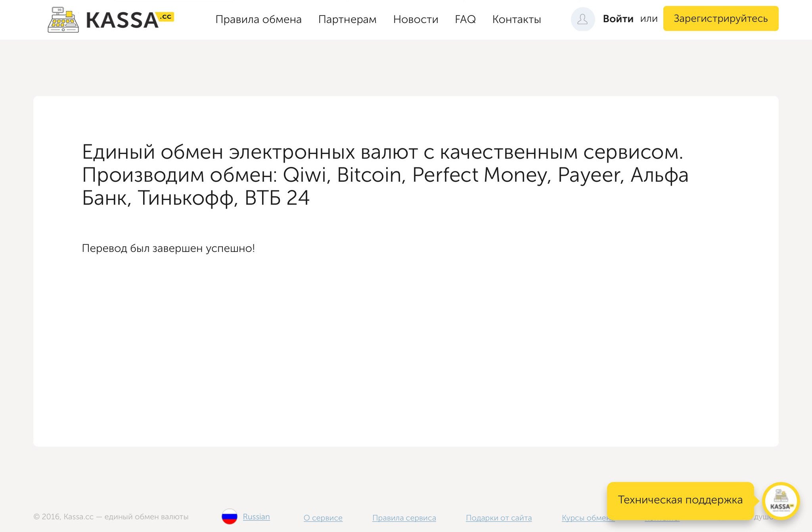812x532 pixels.
Task: Open the FAQ page
Action: click(x=465, y=19)
